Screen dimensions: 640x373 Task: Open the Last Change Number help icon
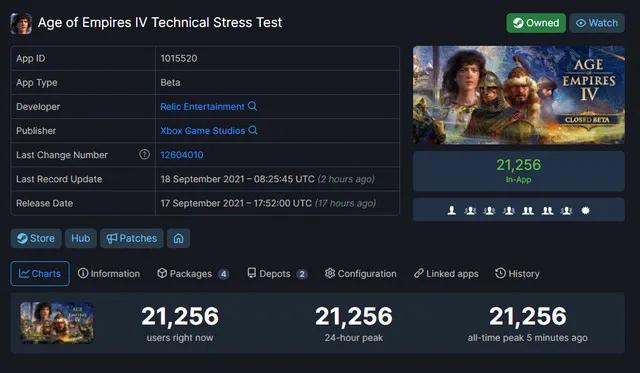144,154
